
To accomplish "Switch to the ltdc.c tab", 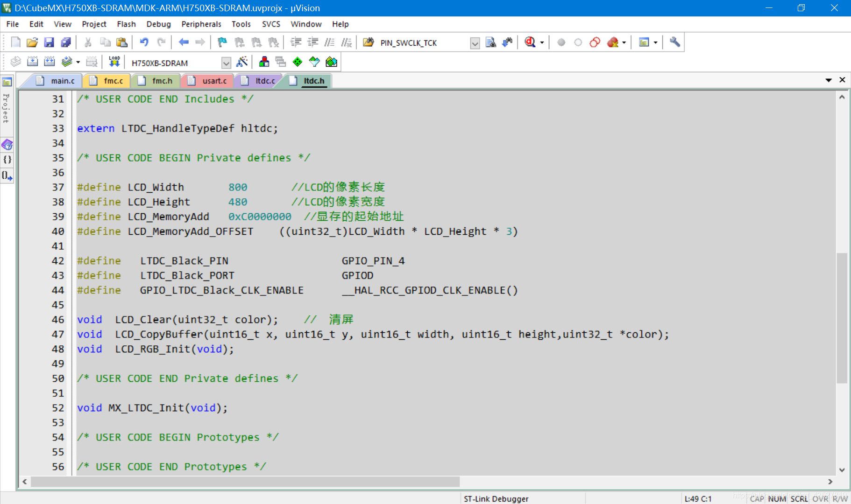I will point(260,81).
